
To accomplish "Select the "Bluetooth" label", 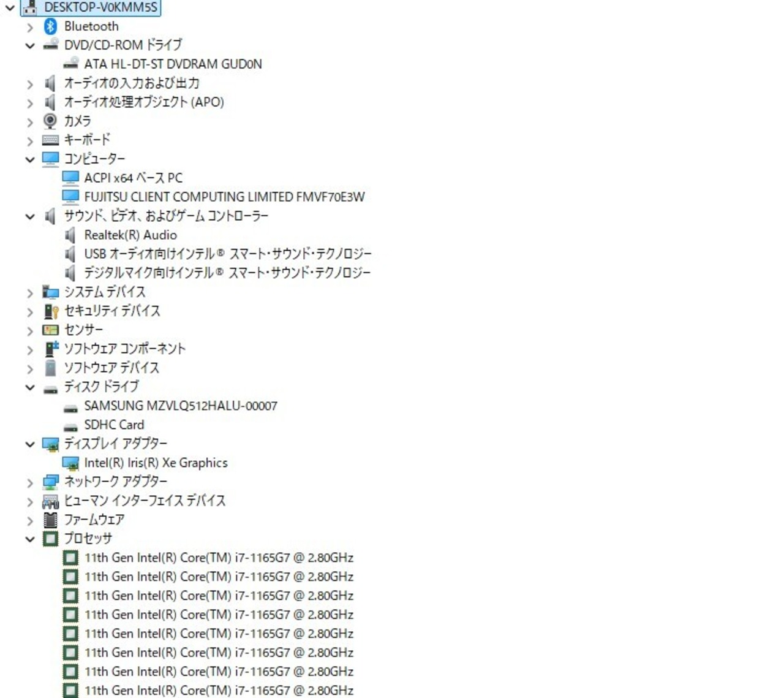I will click(x=91, y=26).
